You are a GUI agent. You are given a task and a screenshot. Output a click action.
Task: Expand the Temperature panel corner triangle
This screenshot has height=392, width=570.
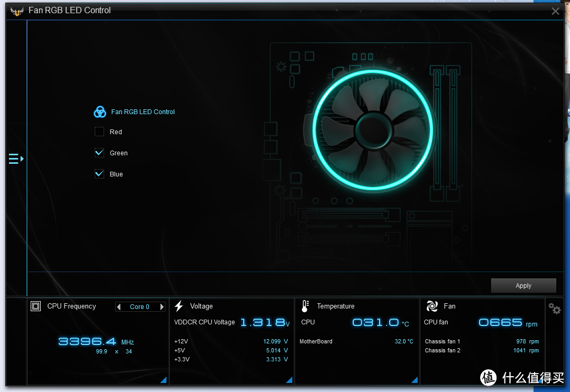pos(415,380)
